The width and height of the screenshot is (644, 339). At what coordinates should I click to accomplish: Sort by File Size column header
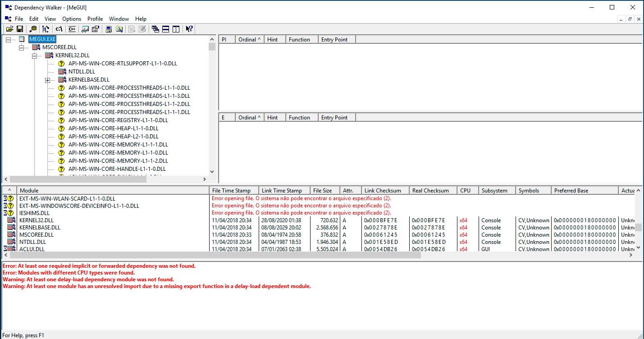point(325,190)
